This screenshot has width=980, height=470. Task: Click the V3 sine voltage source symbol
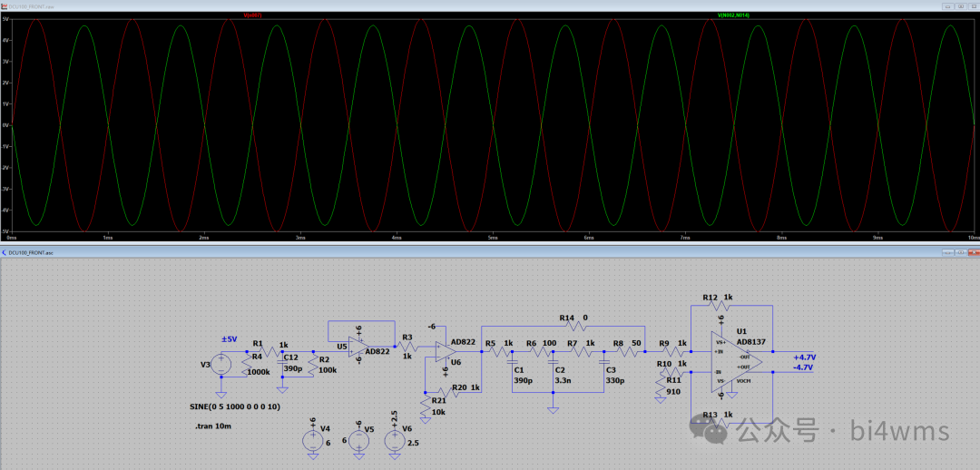point(220,365)
